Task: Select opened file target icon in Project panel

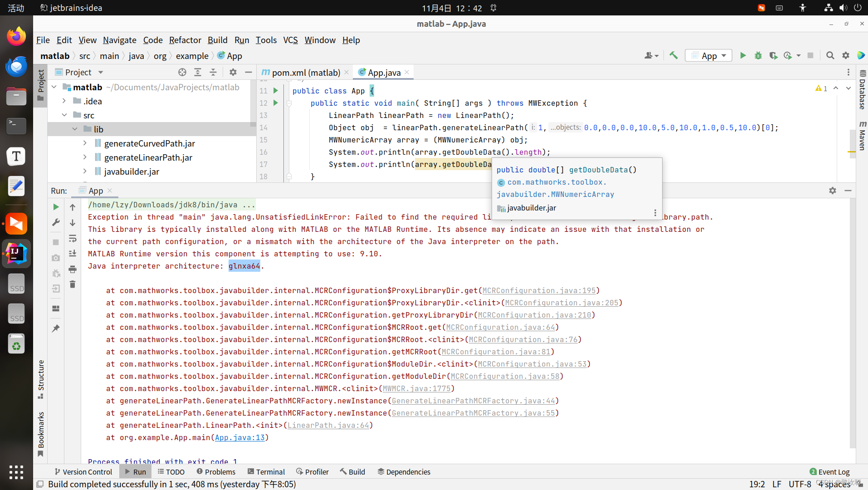Action: (x=182, y=72)
